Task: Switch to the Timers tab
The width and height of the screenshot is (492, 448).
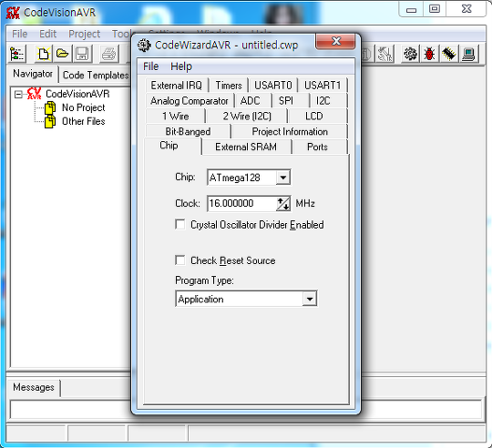Action: [x=229, y=86]
